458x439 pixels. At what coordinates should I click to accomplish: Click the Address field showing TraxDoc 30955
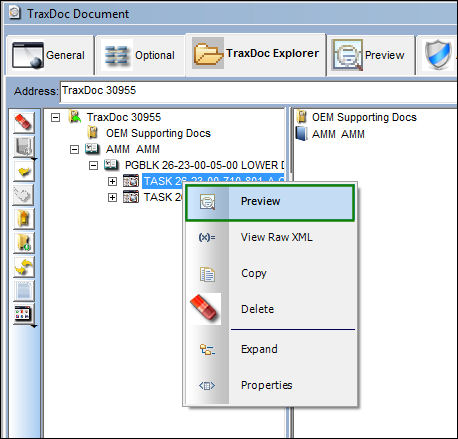(x=258, y=91)
